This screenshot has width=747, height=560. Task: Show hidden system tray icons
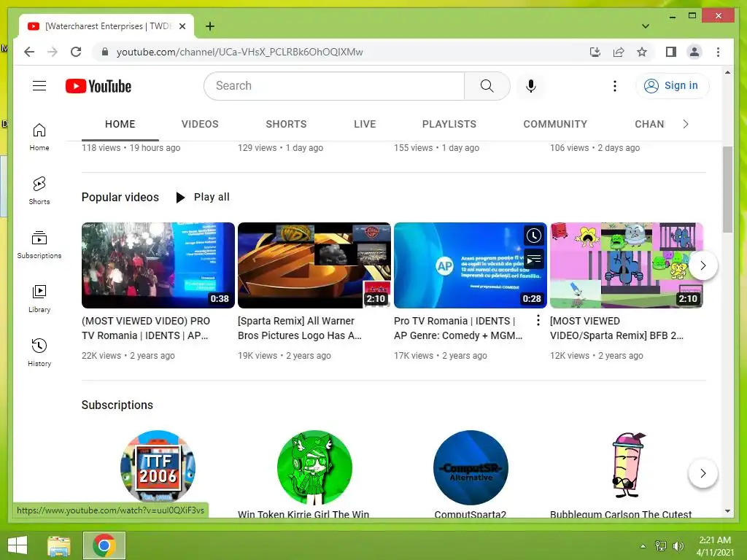(x=643, y=546)
